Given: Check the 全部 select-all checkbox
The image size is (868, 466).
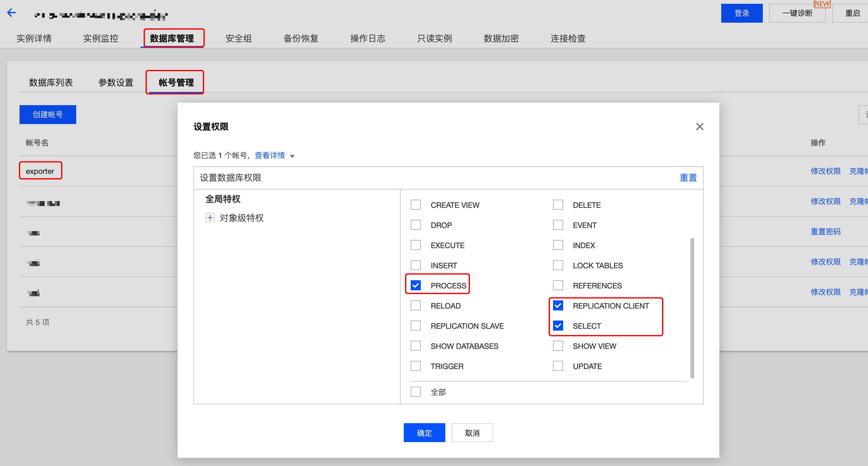Looking at the screenshot, I should (x=415, y=392).
